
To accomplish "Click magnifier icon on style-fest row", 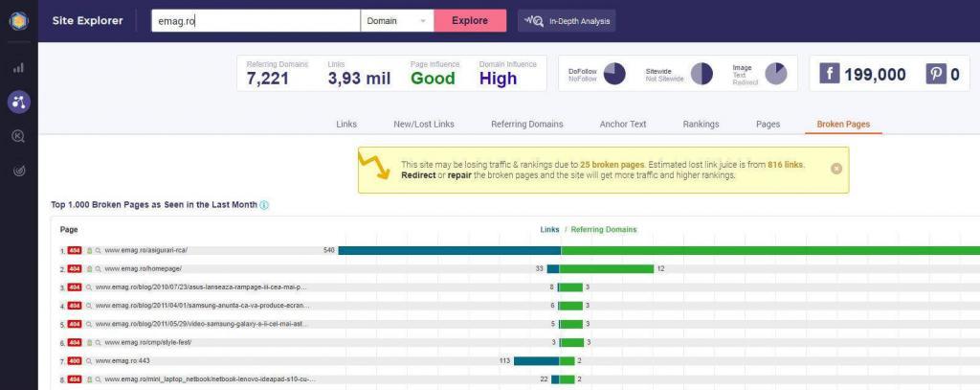I will (99, 342).
